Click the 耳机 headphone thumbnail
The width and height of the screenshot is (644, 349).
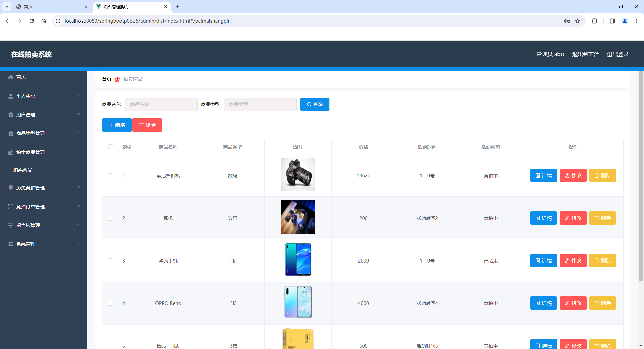[x=298, y=217]
